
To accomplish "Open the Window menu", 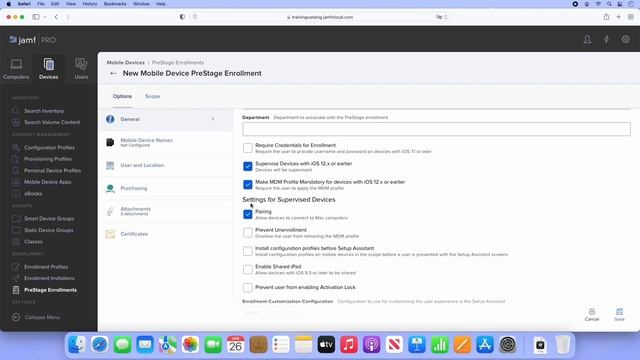I will coord(141,4).
